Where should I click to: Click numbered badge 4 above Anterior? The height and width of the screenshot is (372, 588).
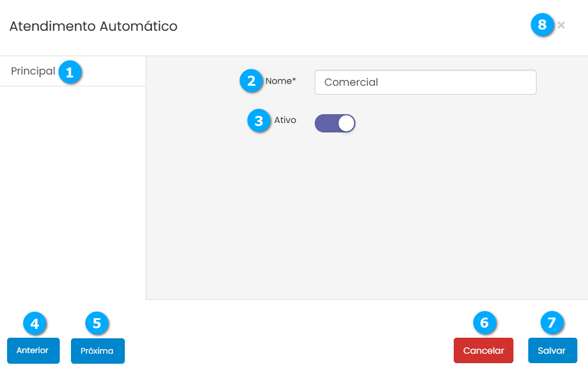click(35, 323)
